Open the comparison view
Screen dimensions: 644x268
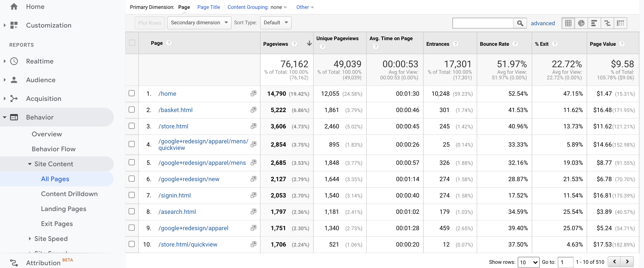[x=607, y=23]
